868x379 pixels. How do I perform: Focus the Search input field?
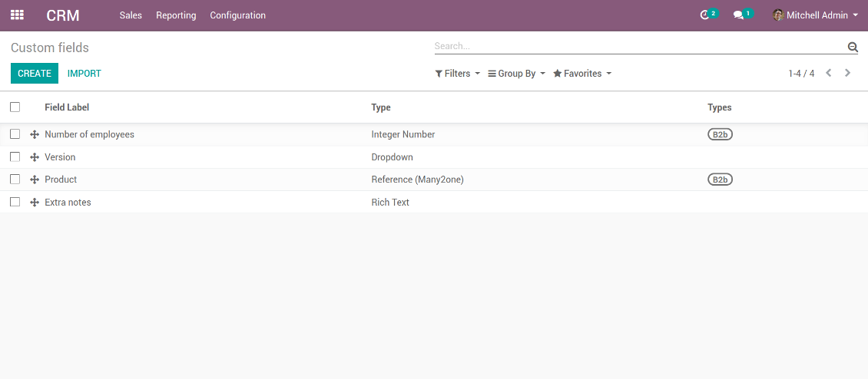click(x=638, y=47)
